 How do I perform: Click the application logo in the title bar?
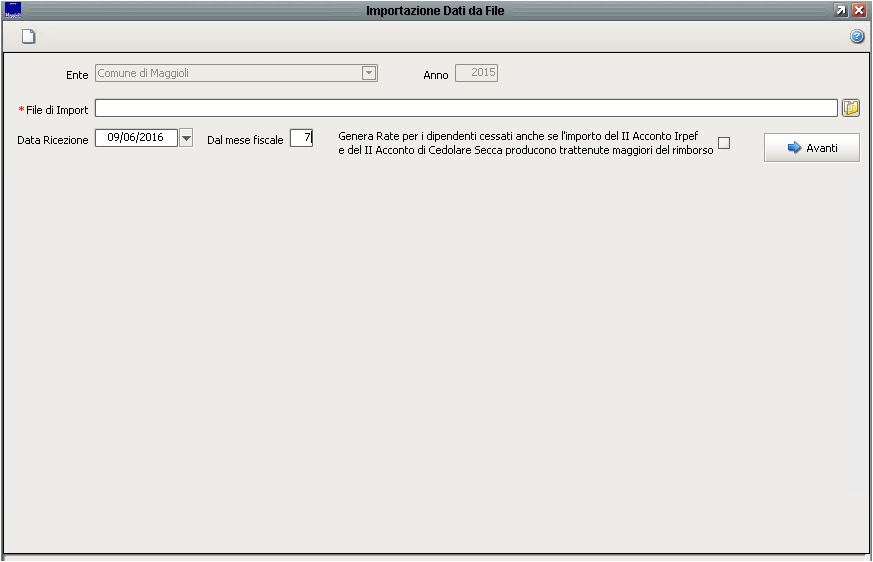(12, 10)
